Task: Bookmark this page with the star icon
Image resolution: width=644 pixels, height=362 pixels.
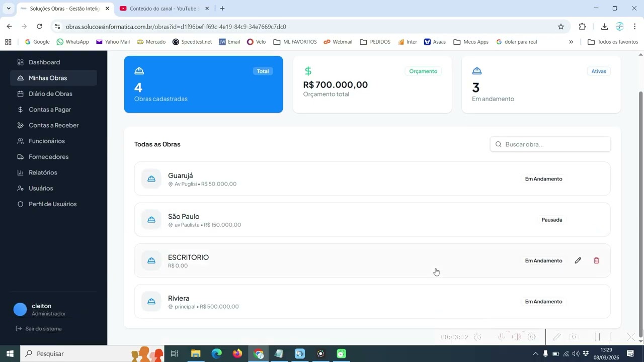Action: point(561,27)
